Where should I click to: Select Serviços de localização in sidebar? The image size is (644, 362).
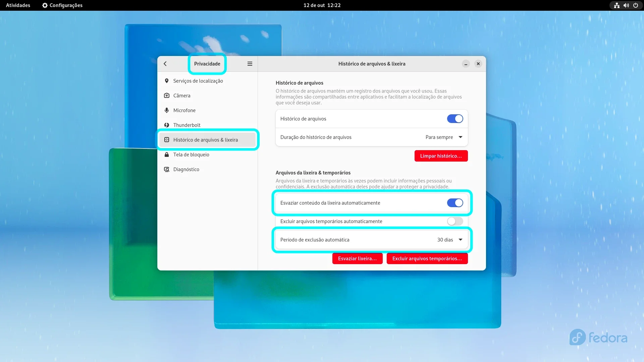208,81
